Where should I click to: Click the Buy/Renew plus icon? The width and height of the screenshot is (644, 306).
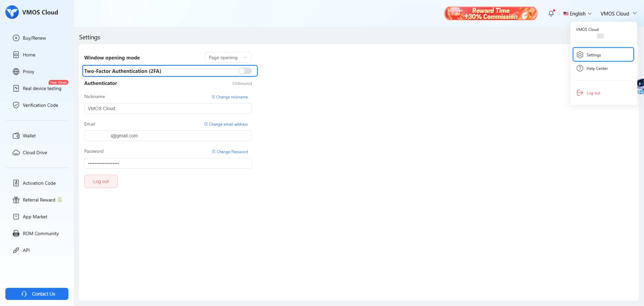pyautogui.click(x=16, y=38)
